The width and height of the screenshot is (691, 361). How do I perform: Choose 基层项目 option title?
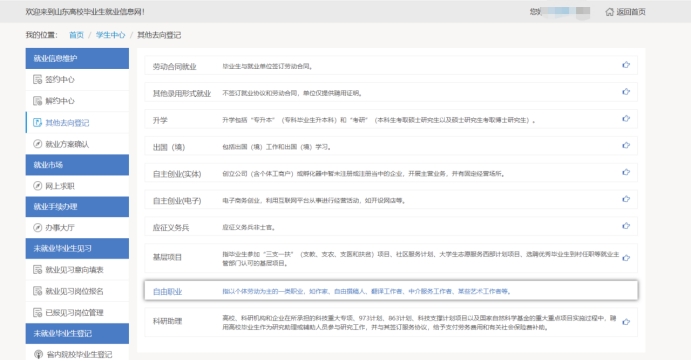coord(167,257)
